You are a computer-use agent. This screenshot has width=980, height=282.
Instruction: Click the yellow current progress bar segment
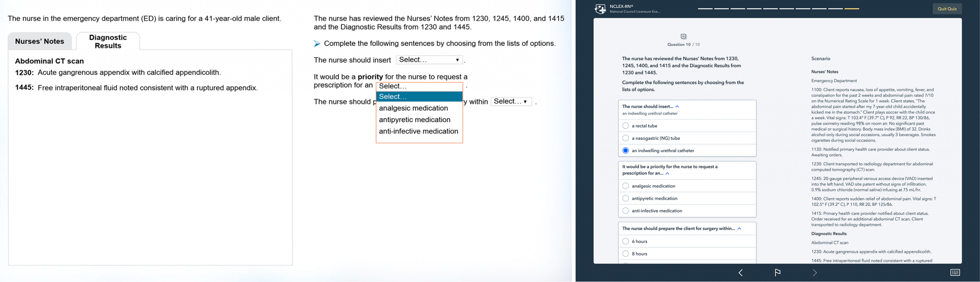point(852,8)
